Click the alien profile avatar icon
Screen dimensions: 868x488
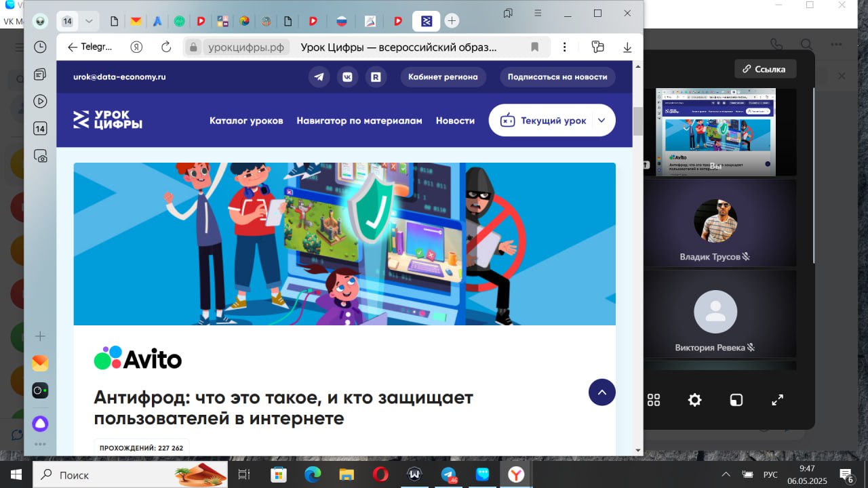(x=40, y=21)
